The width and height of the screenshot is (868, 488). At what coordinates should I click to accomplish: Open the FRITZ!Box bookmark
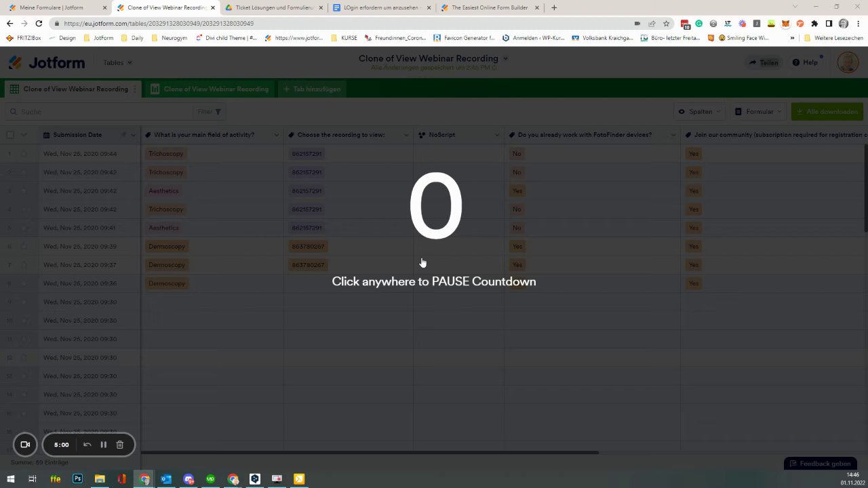(23, 38)
